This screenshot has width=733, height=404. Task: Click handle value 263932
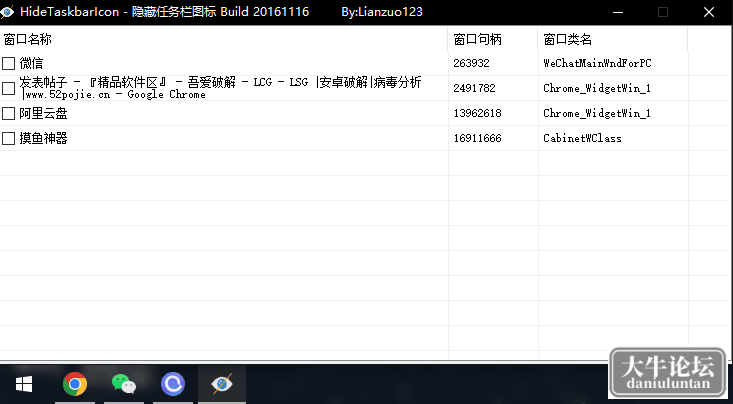pyautogui.click(x=471, y=63)
